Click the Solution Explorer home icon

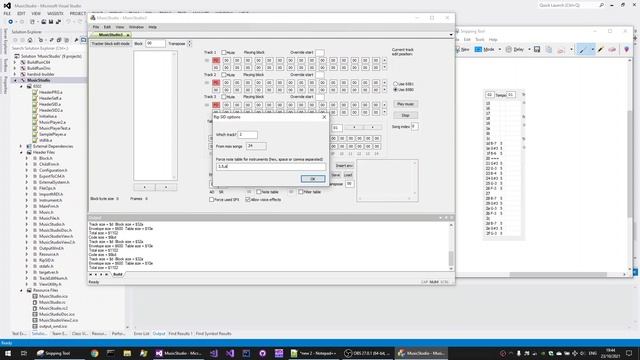30,40
